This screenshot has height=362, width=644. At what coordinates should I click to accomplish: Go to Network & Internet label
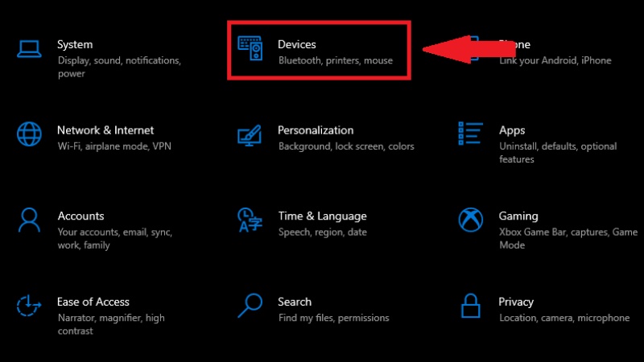coord(105,130)
